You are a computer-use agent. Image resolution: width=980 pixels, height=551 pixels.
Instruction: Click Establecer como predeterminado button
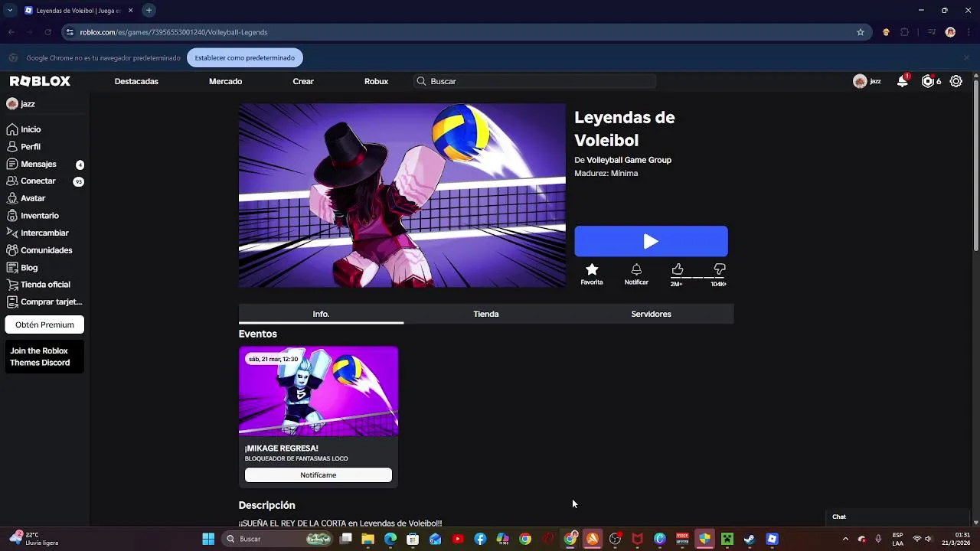[245, 57]
